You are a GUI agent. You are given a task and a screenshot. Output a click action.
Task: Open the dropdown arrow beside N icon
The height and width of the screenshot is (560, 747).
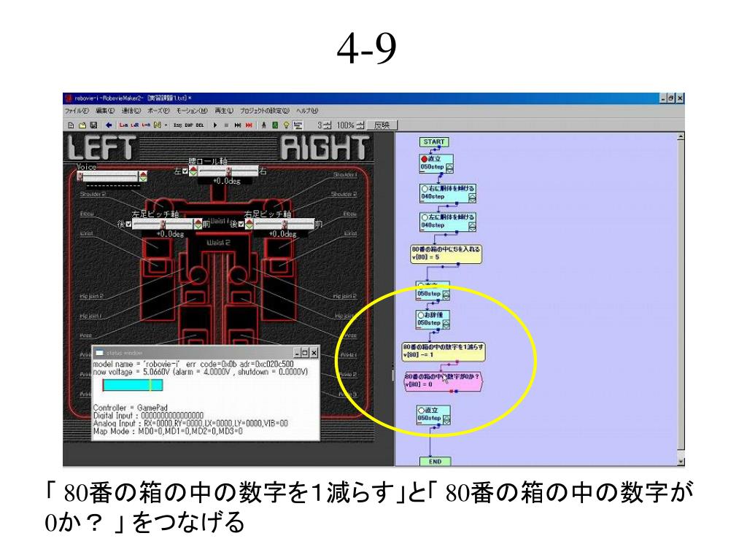(166, 125)
